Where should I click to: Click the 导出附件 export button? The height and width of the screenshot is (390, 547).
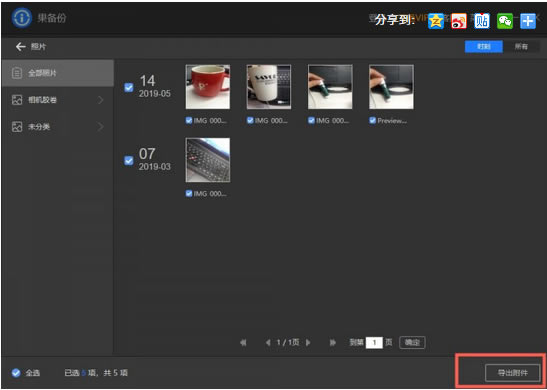tap(512, 373)
